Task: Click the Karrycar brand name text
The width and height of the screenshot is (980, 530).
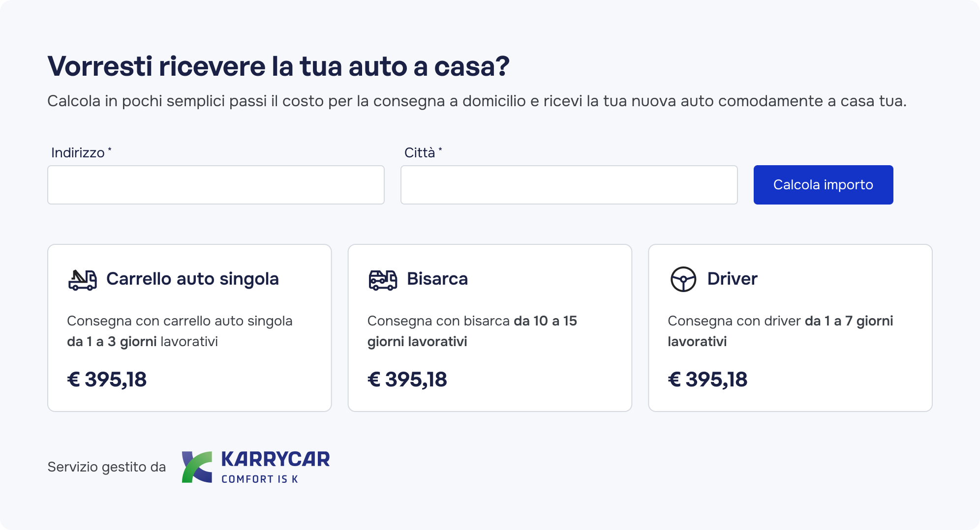Action: coord(276,460)
